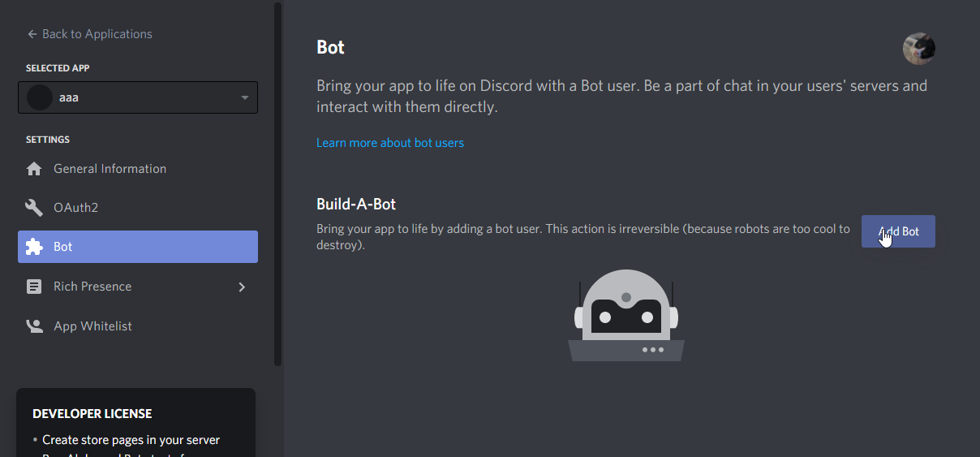This screenshot has width=980, height=457.
Task: Open the aaa application selector
Action: (138, 97)
